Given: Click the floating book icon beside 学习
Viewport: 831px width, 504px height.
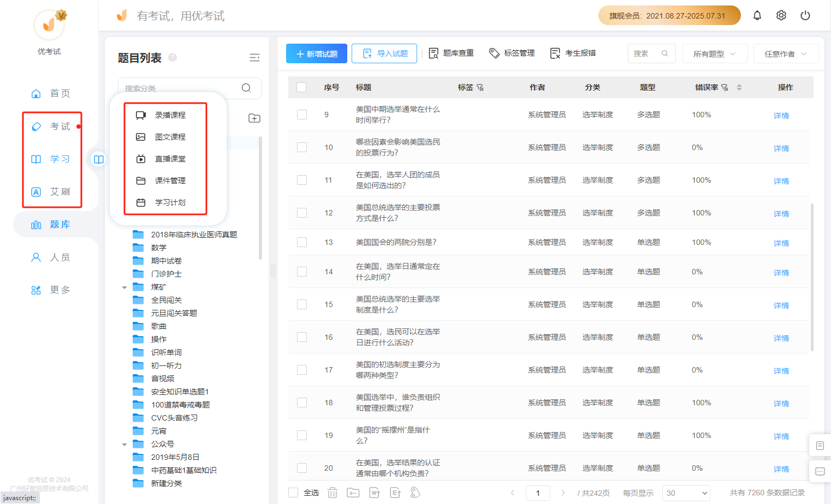Looking at the screenshot, I should [x=99, y=159].
